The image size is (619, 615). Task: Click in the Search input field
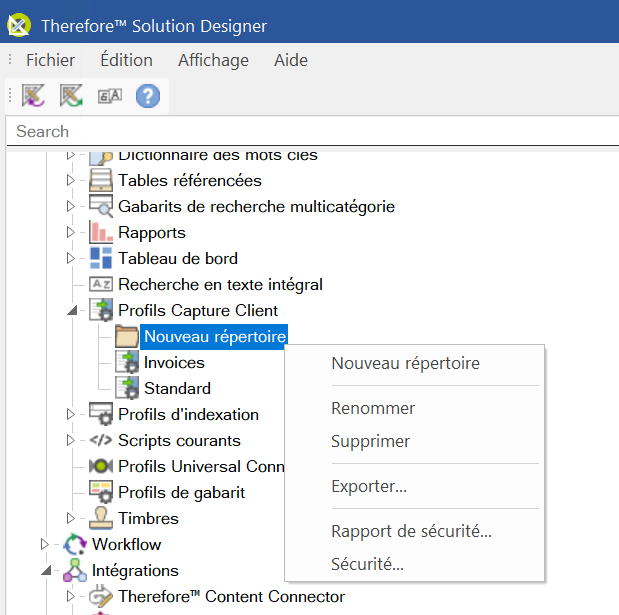click(x=300, y=131)
